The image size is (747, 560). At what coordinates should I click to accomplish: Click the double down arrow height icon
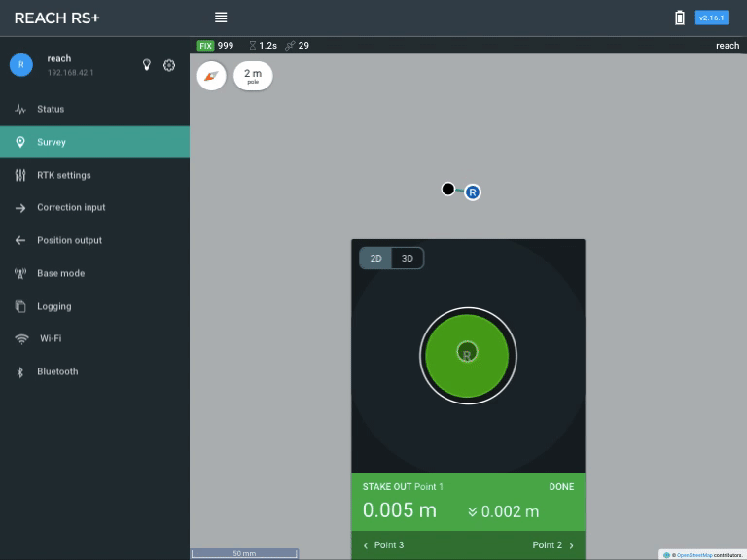pos(472,511)
